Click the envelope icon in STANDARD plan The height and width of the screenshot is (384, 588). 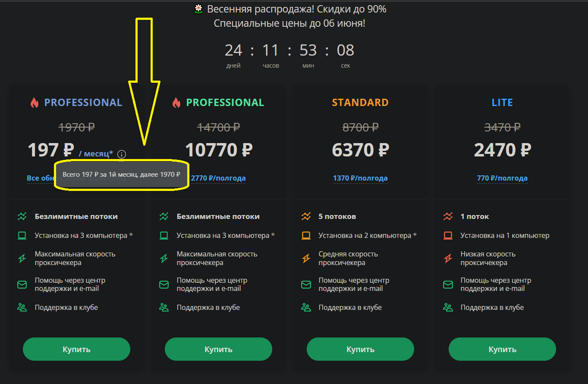[x=306, y=284]
